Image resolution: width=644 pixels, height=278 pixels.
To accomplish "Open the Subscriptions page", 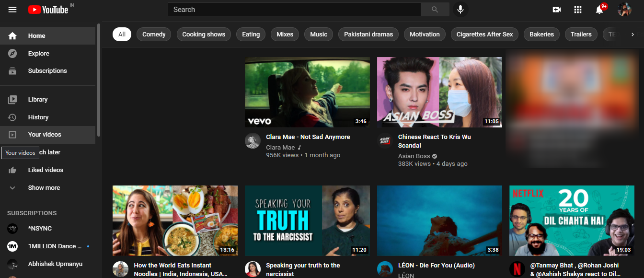I will pos(47,70).
